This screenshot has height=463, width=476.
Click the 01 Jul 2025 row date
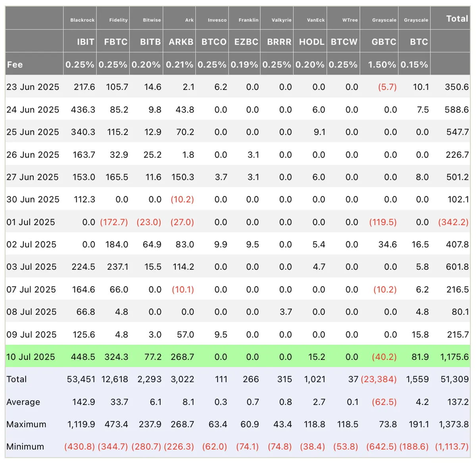pyautogui.click(x=31, y=222)
